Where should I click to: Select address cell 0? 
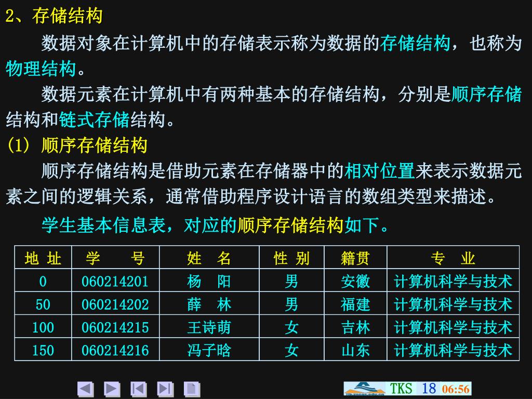(43, 281)
